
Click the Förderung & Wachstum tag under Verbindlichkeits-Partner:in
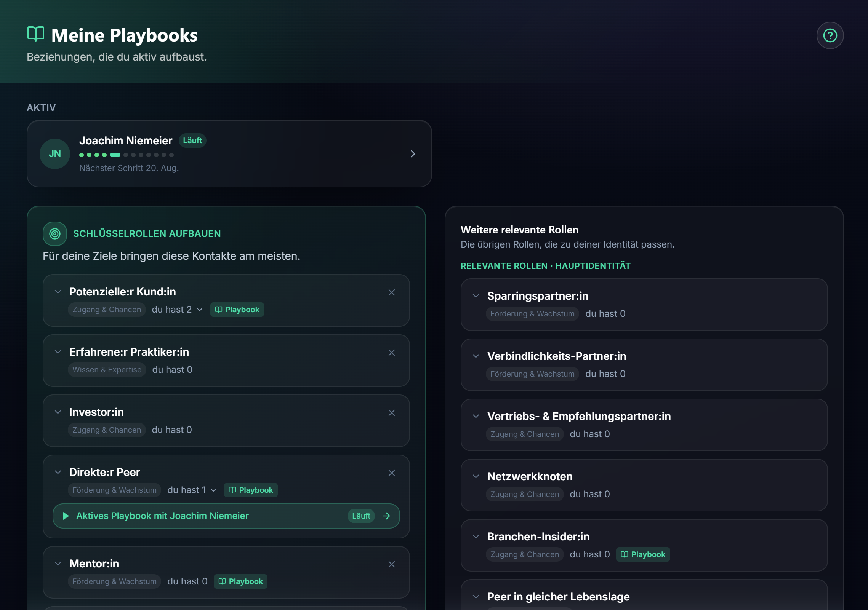coord(532,374)
